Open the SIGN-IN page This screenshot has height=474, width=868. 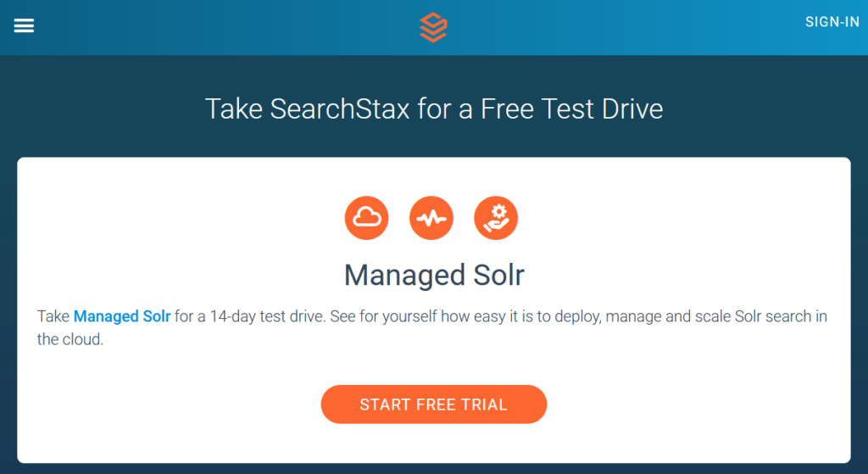[832, 22]
